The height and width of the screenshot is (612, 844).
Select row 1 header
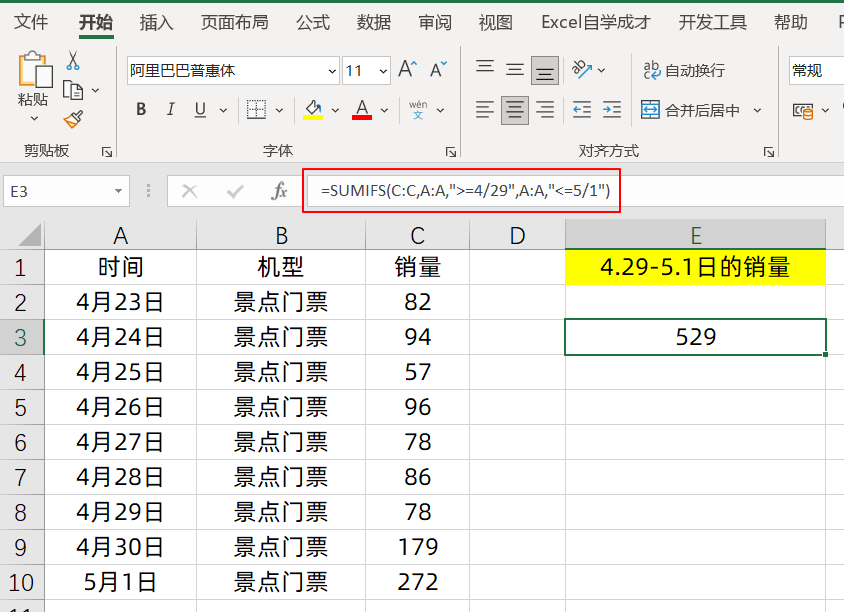click(x=22, y=268)
